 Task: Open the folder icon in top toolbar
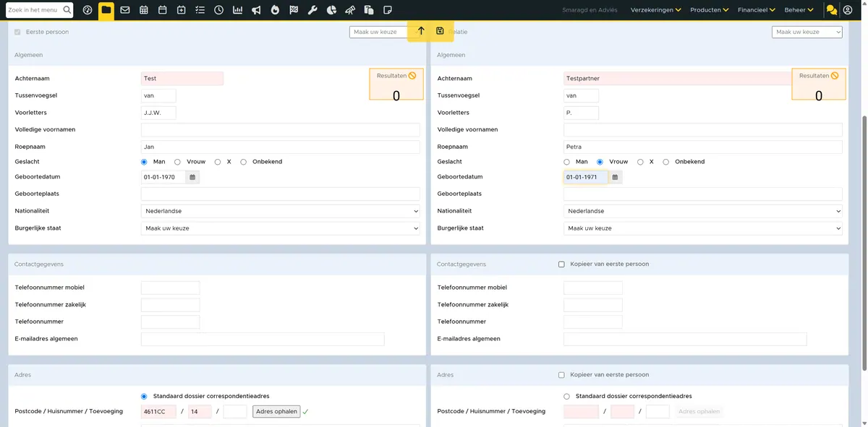[106, 10]
